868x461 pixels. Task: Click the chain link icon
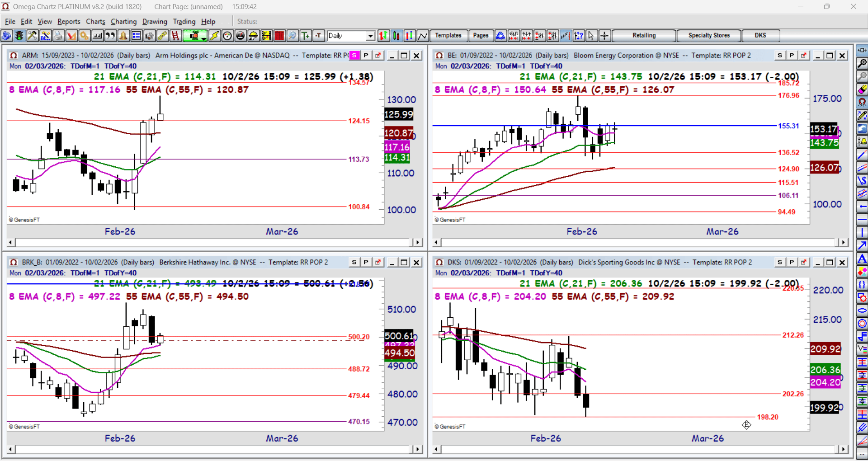(162, 36)
